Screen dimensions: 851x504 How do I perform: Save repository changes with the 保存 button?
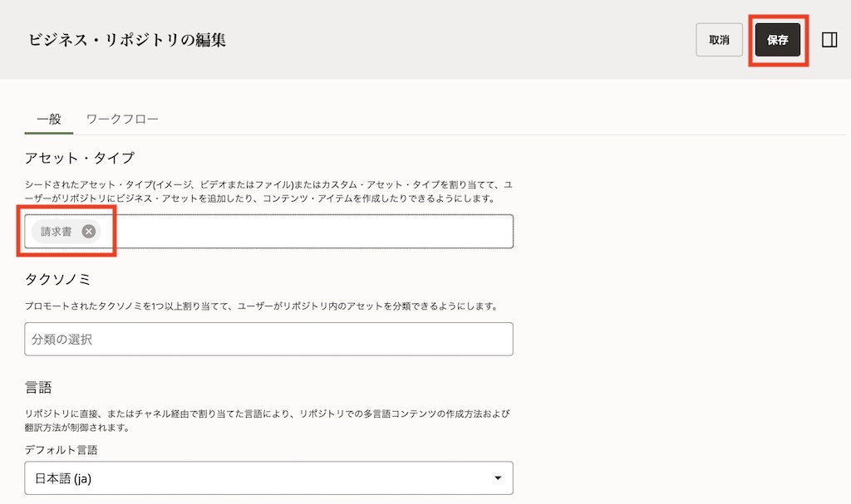click(777, 39)
